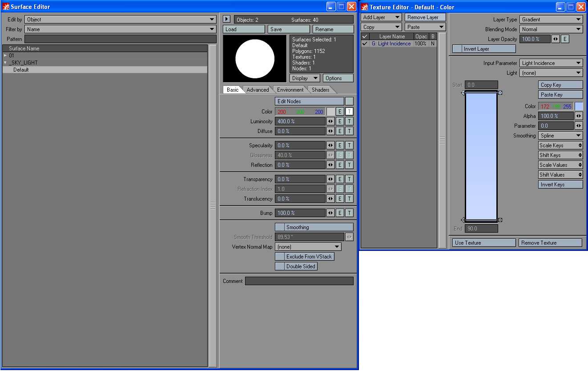
Task: Click the Edit Nodes button
Action: 309,101
